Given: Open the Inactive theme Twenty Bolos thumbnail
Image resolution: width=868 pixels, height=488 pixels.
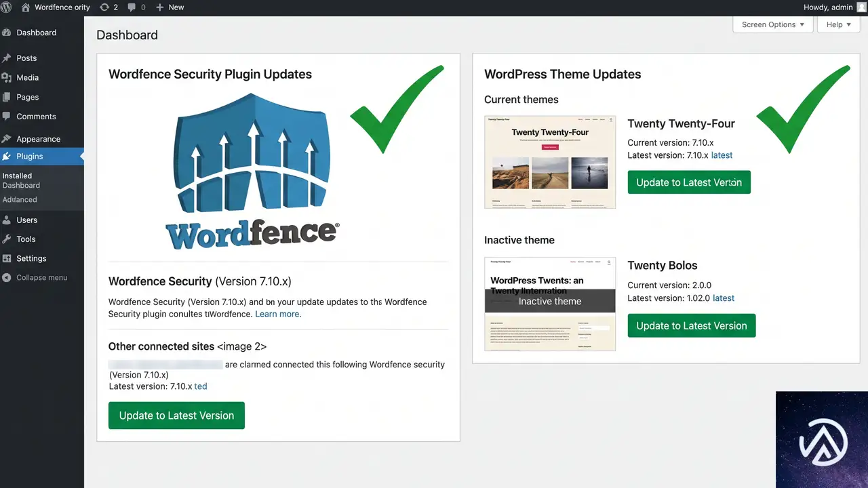Looking at the screenshot, I should 550,304.
